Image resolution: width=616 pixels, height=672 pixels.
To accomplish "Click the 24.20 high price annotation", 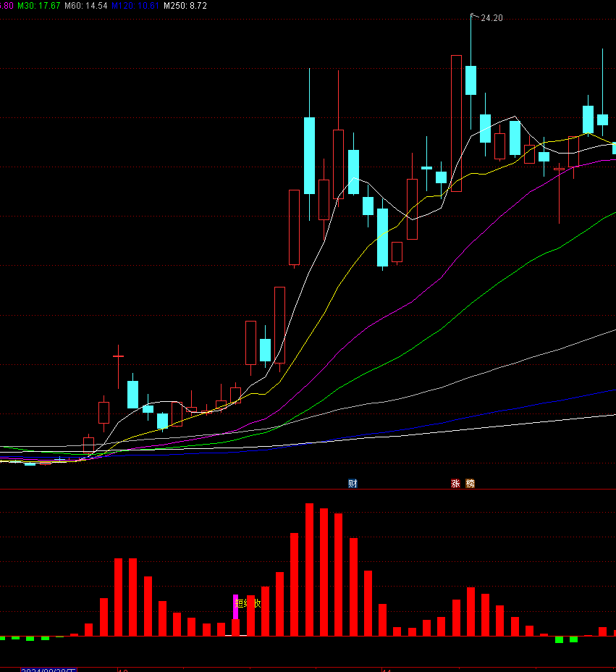I will coord(491,17).
